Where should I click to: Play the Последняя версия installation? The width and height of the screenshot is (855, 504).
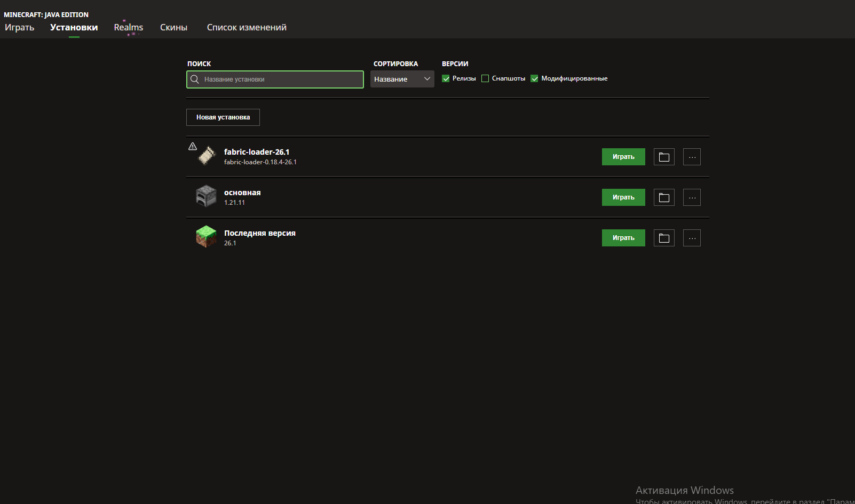[x=623, y=238]
